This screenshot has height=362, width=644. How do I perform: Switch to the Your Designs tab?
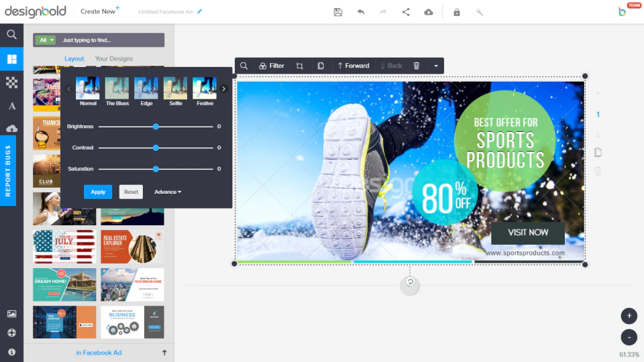coord(114,59)
